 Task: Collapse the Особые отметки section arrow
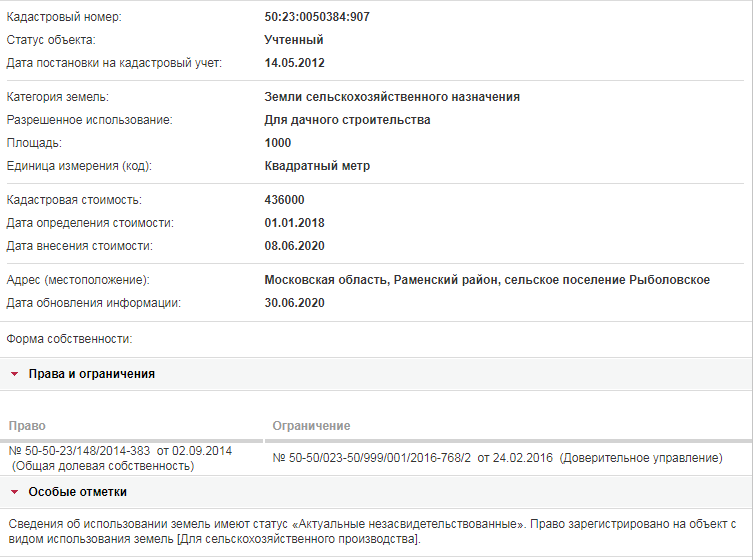[x=14, y=492]
